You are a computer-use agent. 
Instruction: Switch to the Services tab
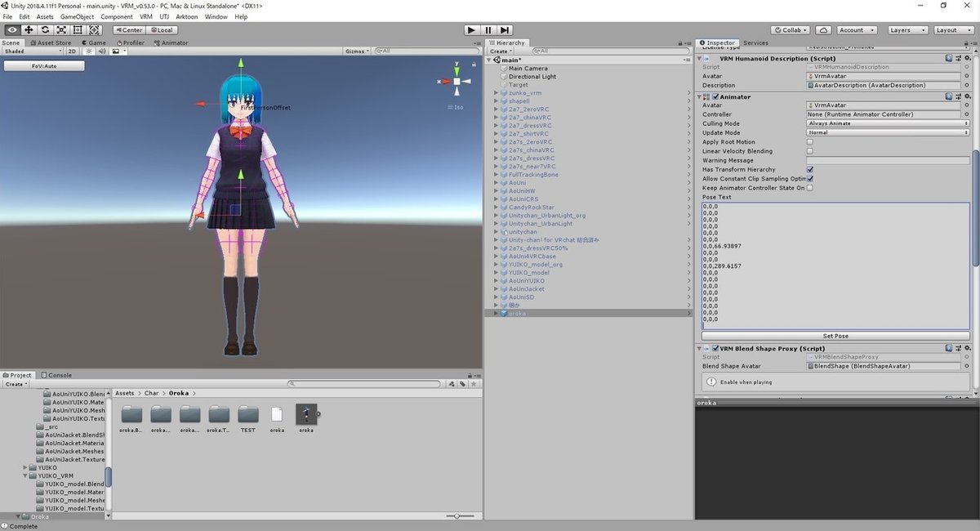755,42
